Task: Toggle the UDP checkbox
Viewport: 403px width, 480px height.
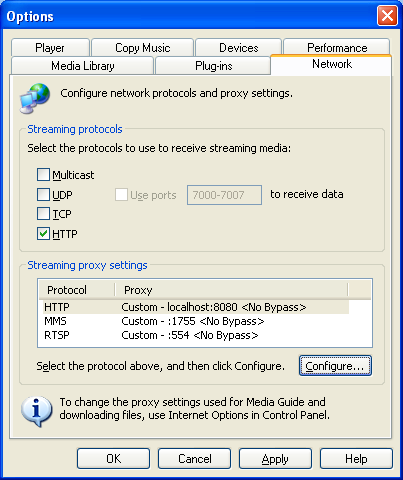Action: [43, 194]
